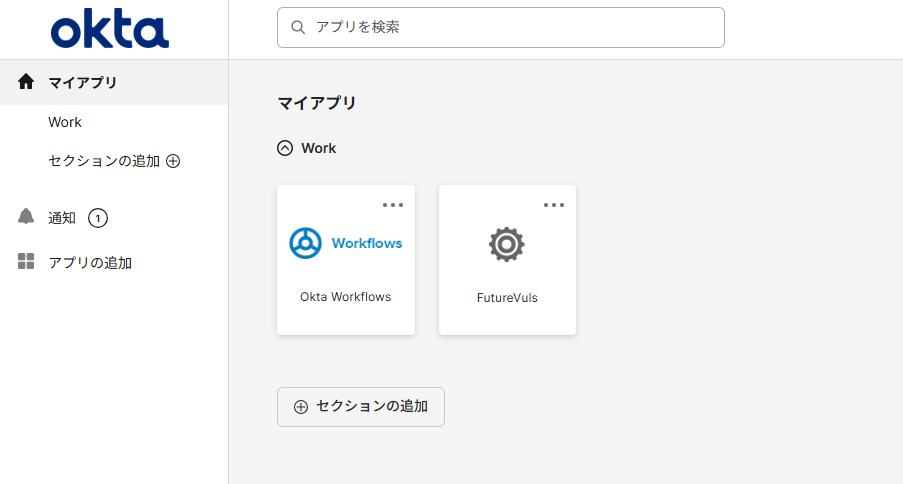Click the bell icon for 通知
Screen dimensions: 903x484
point(27,217)
